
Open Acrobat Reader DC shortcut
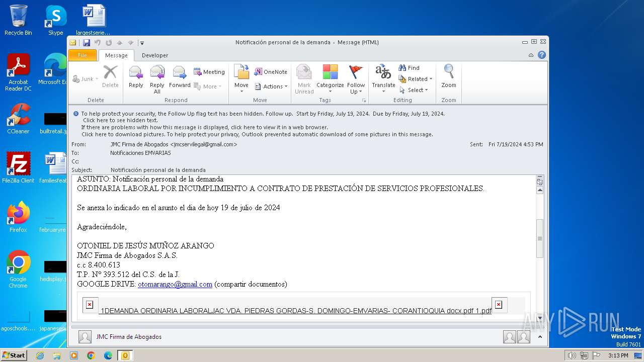pyautogui.click(x=18, y=72)
